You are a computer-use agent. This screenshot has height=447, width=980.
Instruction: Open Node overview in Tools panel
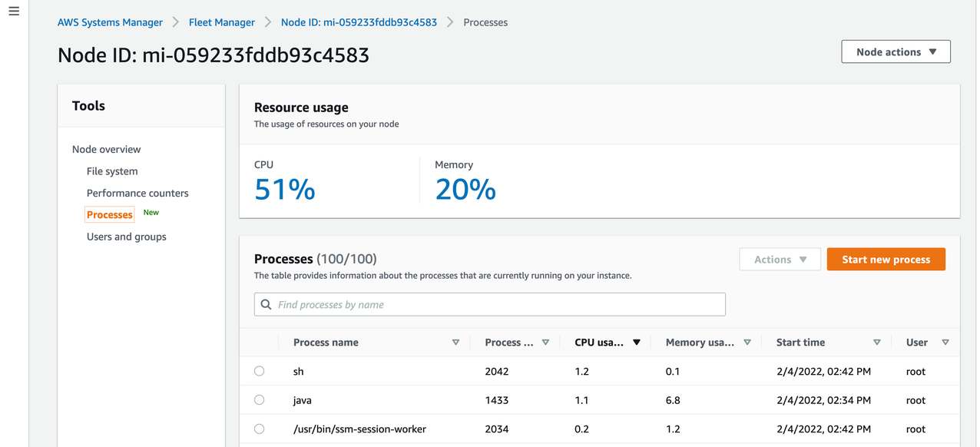click(x=106, y=149)
